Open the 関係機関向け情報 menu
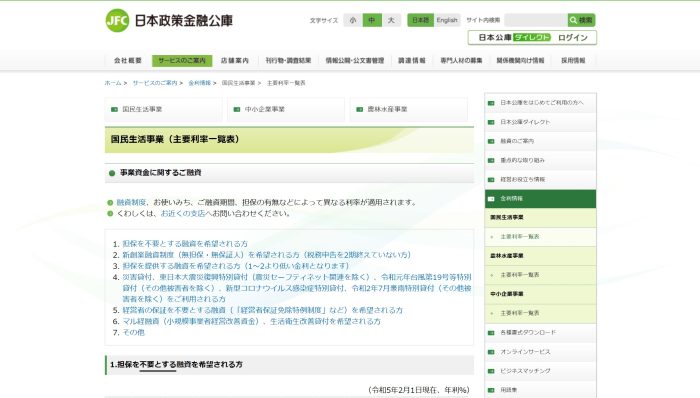Screen dimensions: 700x398 coord(521,61)
